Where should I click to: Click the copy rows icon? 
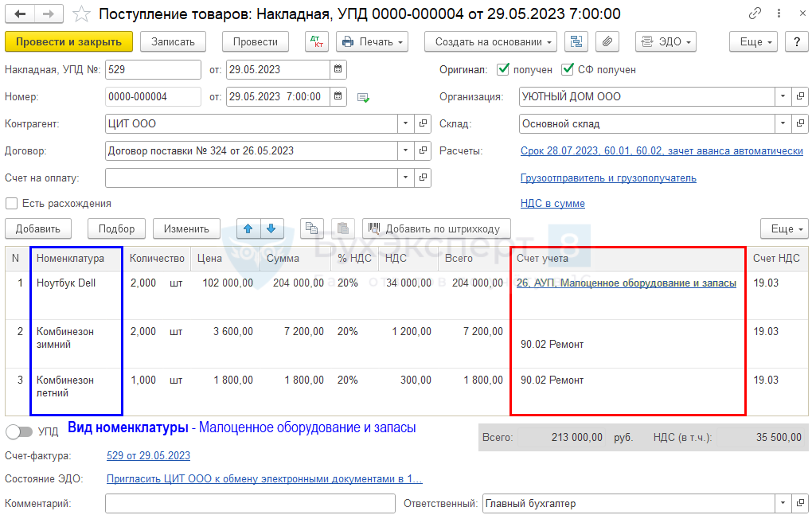(313, 228)
